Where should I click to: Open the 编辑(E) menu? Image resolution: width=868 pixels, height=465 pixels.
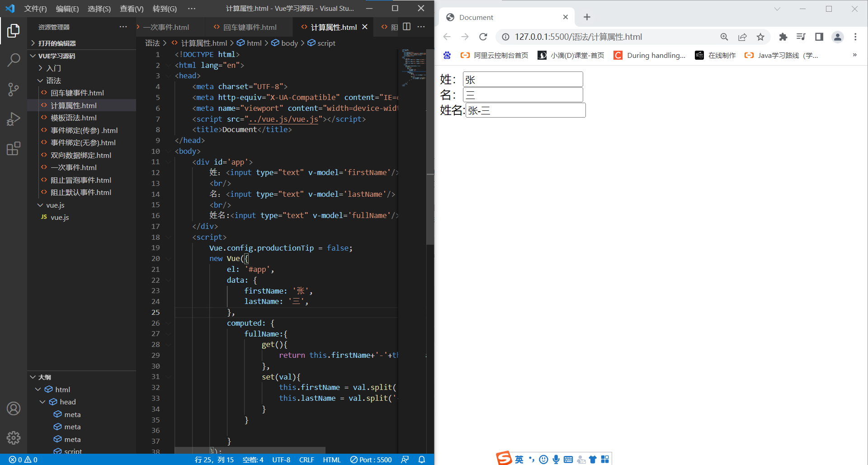pyautogui.click(x=67, y=9)
